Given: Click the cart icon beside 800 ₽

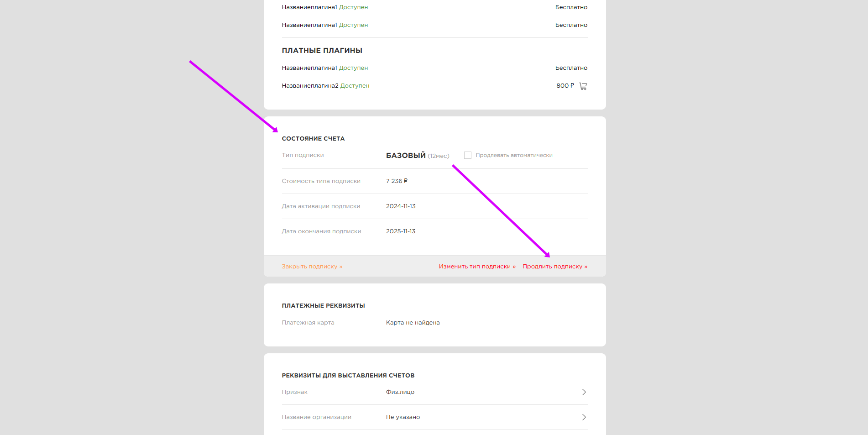Looking at the screenshot, I should coord(583,86).
